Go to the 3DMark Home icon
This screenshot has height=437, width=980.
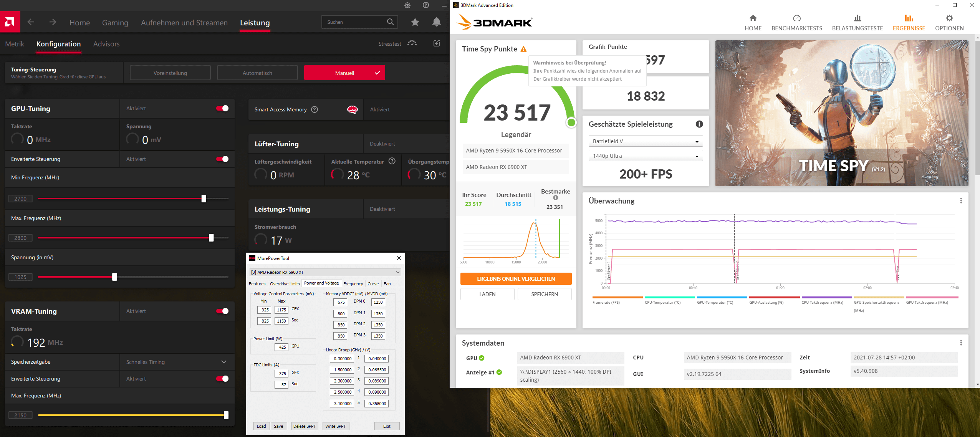(x=753, y=18)
